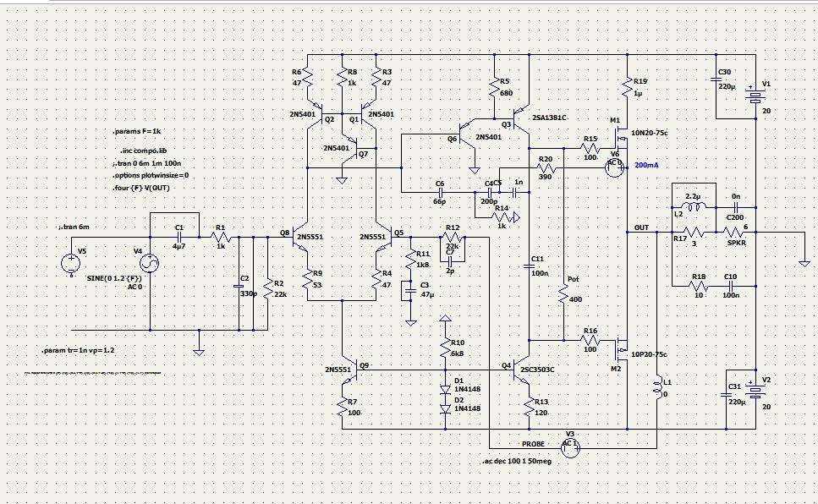The image size is (818, 504).
Task: Click transistor Q8 2N5551
Action: pyautogui.click(x=299, y=238)
